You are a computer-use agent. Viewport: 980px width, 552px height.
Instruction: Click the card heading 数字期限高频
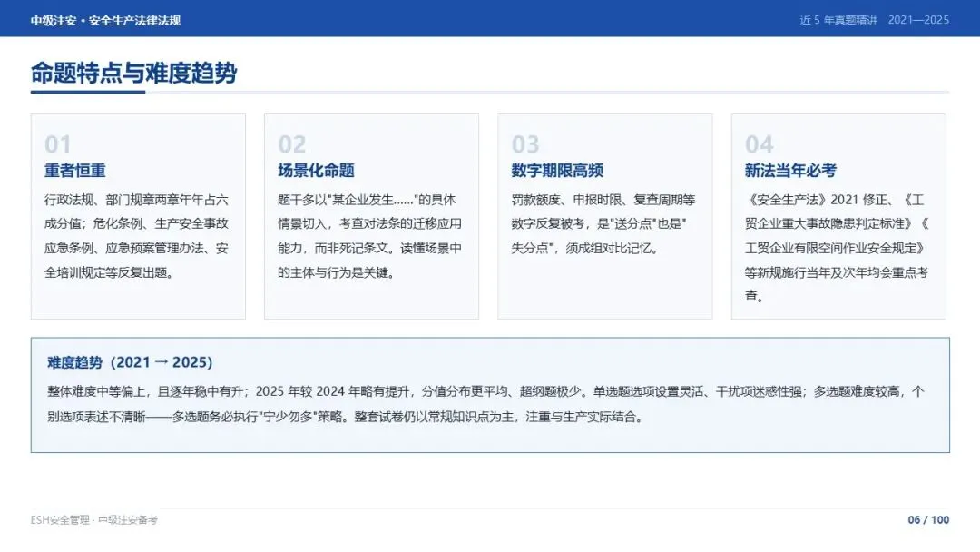557,170
